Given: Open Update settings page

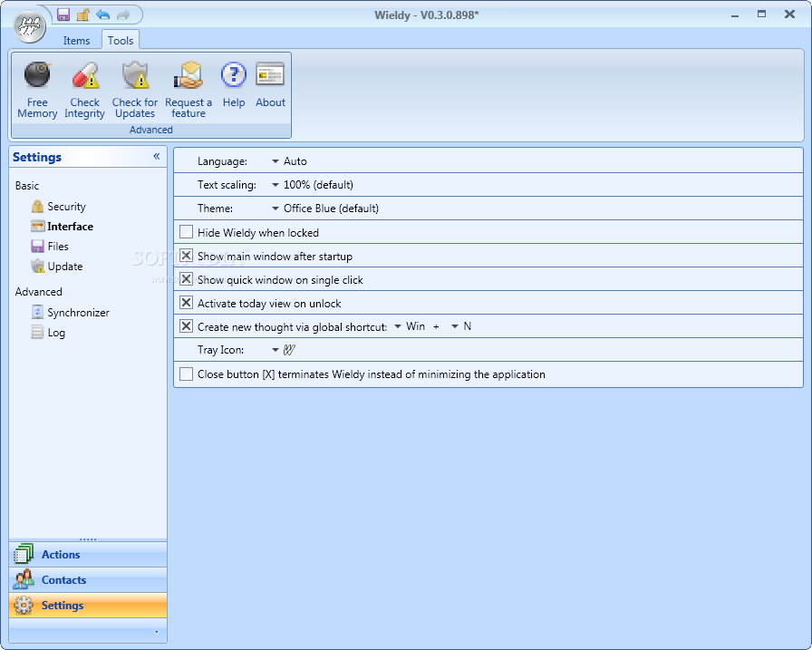Looking at the screenshot, I should [x=57, y=267].
